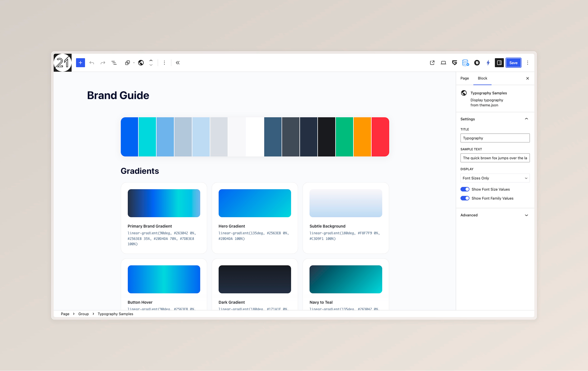Screen dimensions: 588x371
Task: Click Group in the breadcrumb bar
Action: click(84, 314)
